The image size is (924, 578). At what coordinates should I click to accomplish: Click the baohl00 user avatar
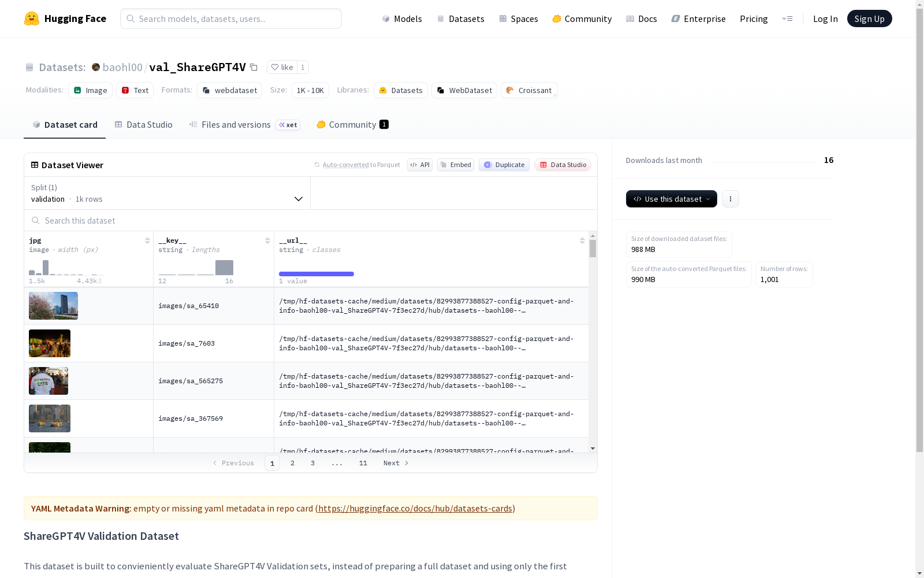click(96, 67)
